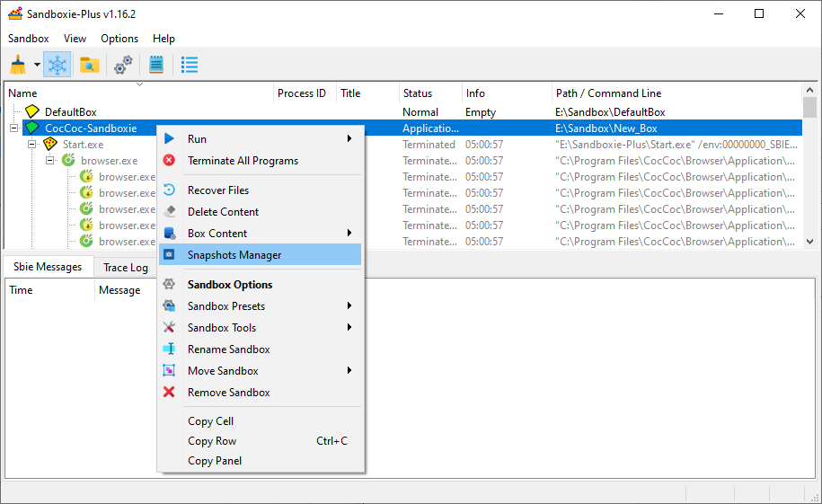The image size is (822, 504).
Task: Choose Recover Files from context menu
Action: [x=261, y=190]
